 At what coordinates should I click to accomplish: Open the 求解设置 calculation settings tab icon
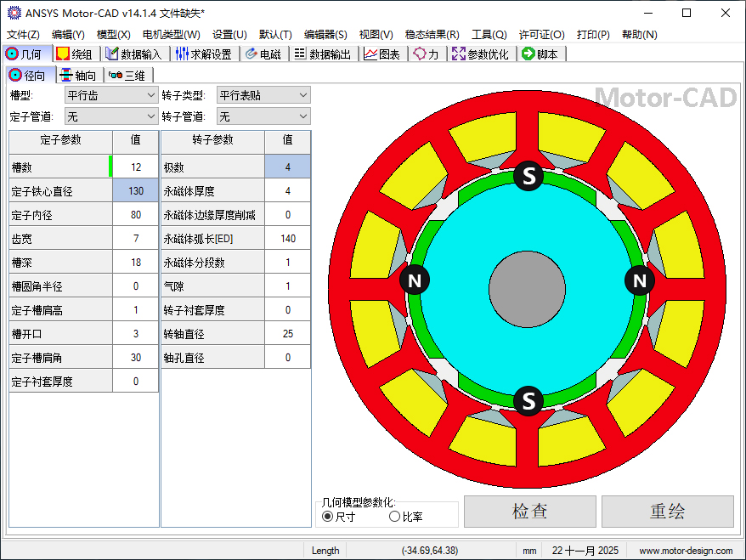(182, 54)
